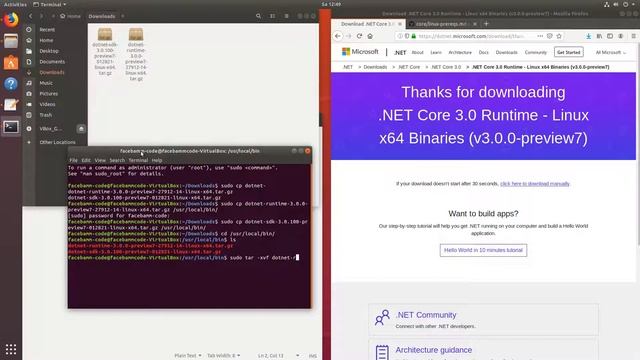Open a new Firefox tab
The image size is (640, 360).
point(486,24)
